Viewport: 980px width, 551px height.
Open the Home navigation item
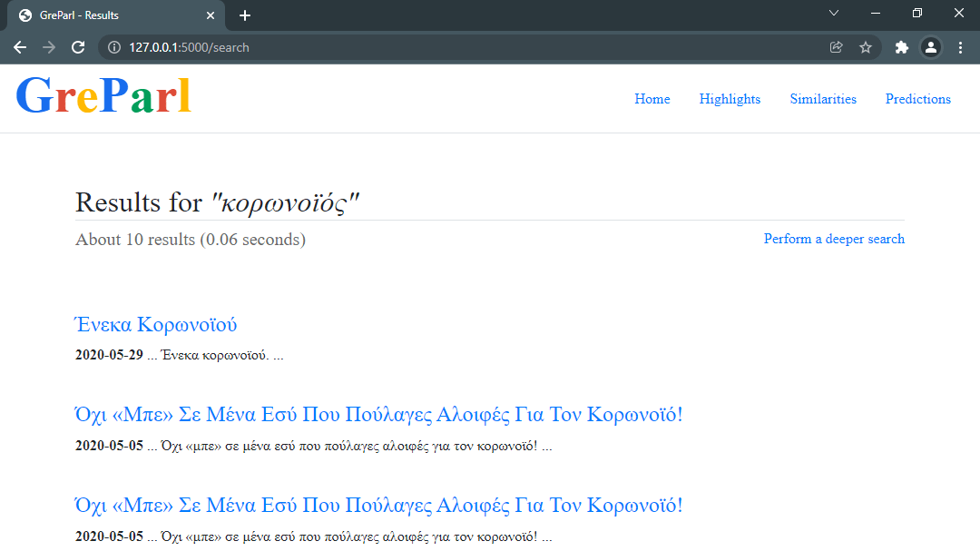(x=652, y=99)
